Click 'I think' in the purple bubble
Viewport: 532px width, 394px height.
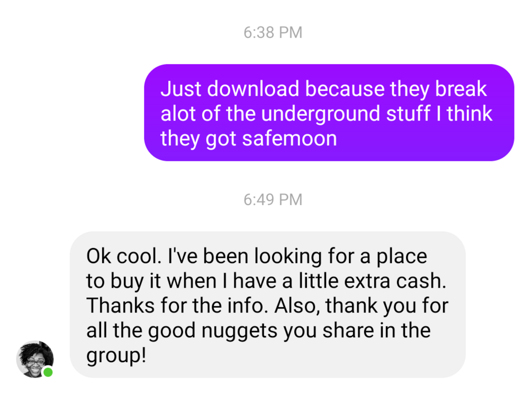464,113
